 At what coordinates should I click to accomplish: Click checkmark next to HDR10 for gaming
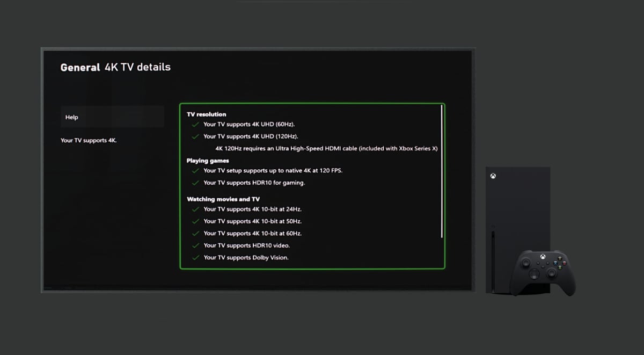click(x=195, y=183)
